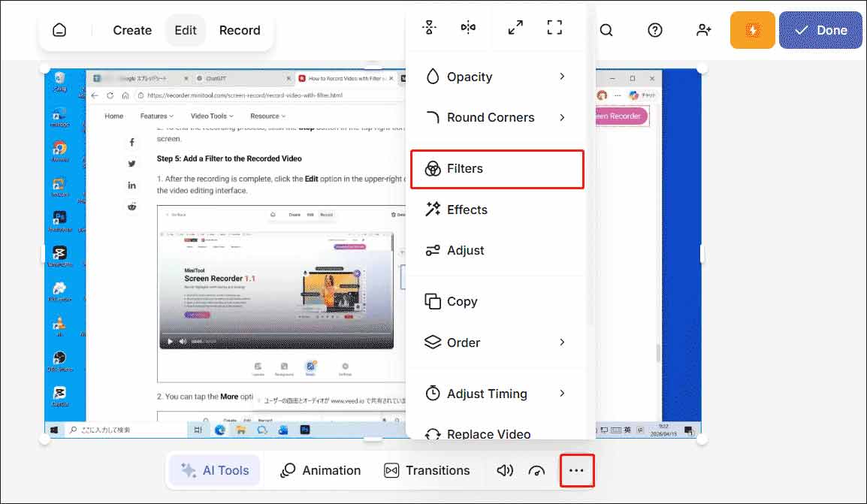867x504 pixels.
Task: Click the taskbar search box in the recording
Action: point(127,430)
